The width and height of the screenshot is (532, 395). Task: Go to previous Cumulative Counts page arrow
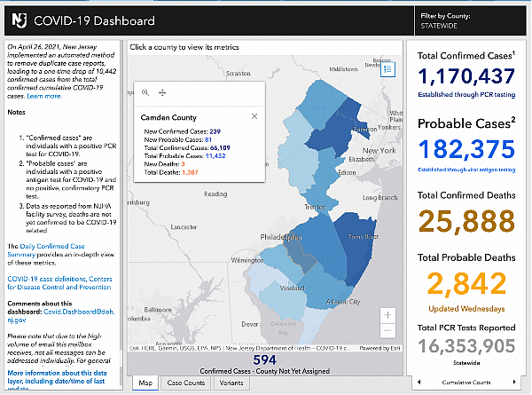pos(420,381)
